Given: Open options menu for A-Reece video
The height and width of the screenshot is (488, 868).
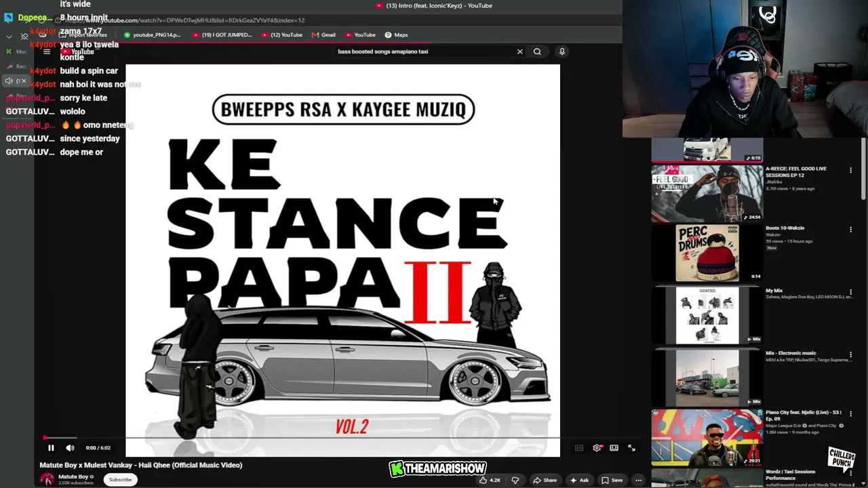Looking at the screenshot, I should pos(850,170).
